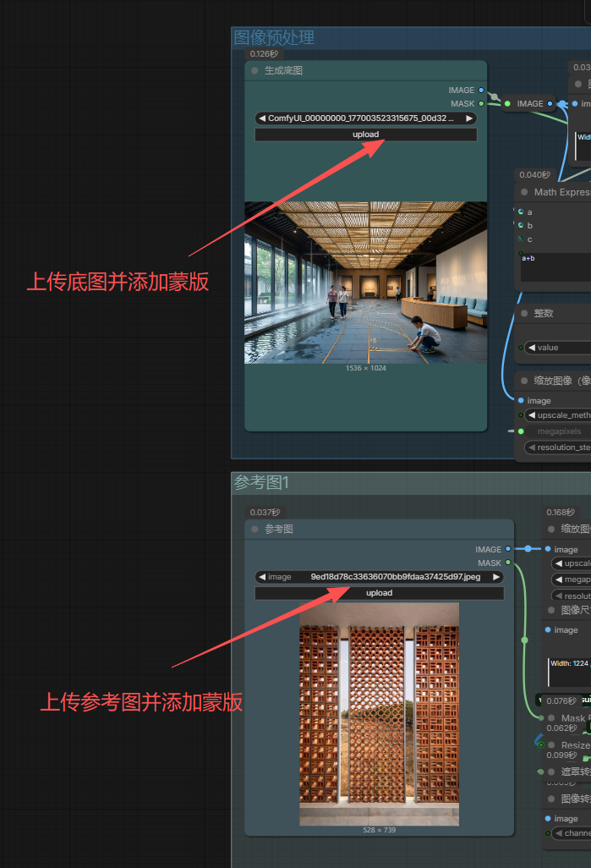Select 图像预处理 group title
This screenshot has width=591, height=868.
tap(274, 37)
